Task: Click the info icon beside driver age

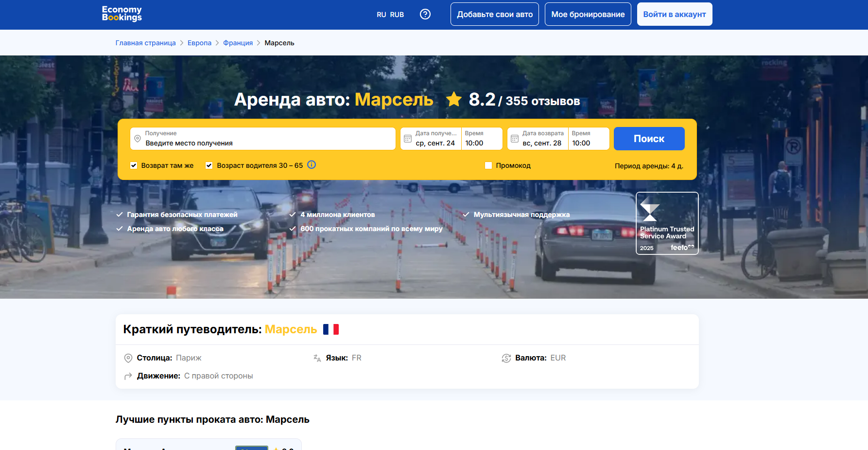Action: pyautogui.click(x=312, y=165)
